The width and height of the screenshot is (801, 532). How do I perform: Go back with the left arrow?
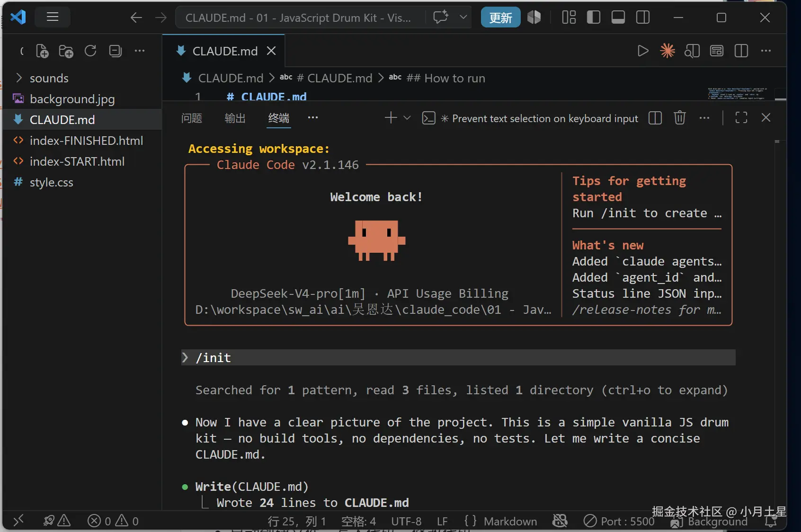pyautogui.click(x=136, y=18)
